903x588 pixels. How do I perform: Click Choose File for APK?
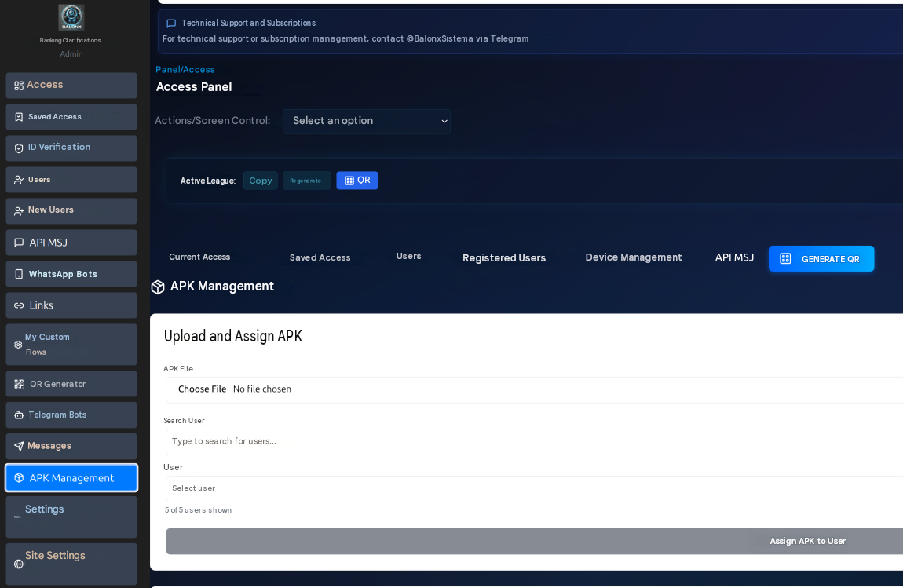(202, 389)
